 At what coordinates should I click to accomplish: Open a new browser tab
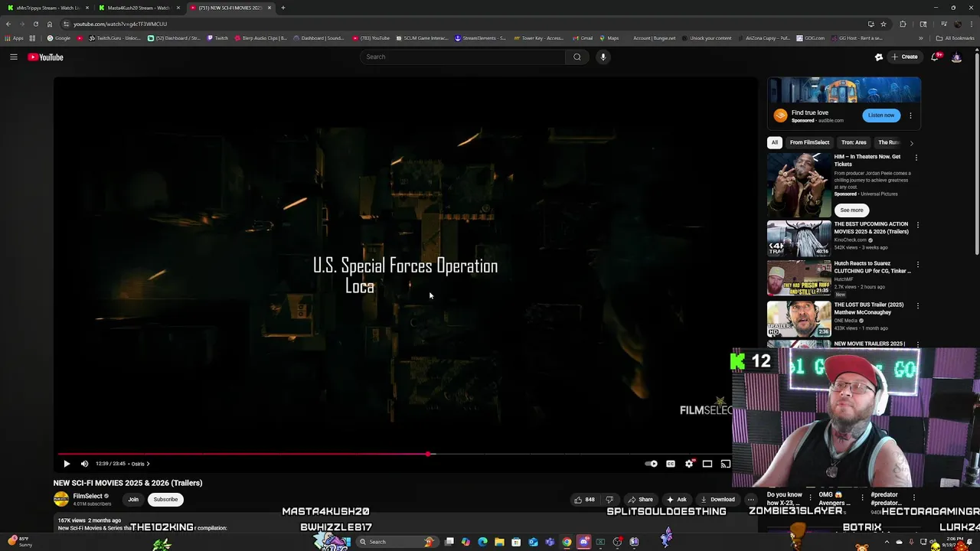[283, 8]
